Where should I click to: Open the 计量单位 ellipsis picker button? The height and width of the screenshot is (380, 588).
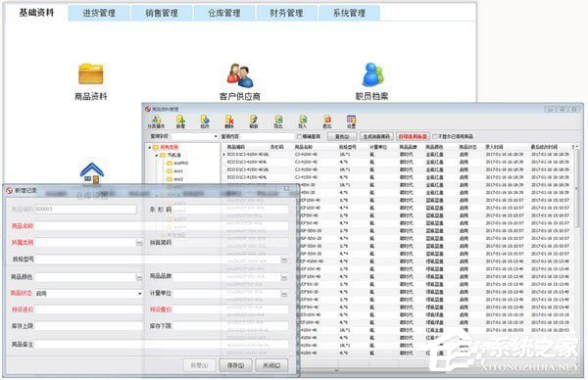pos(284,295)
